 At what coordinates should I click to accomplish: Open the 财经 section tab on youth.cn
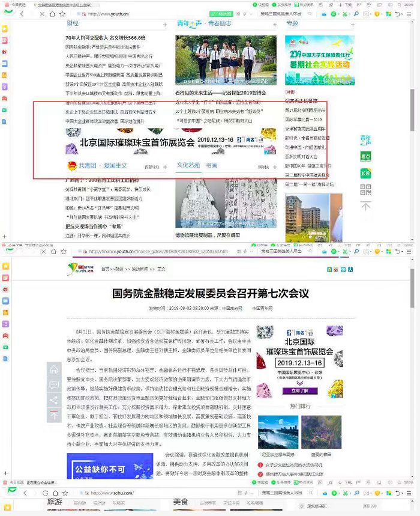coord(73,23)
